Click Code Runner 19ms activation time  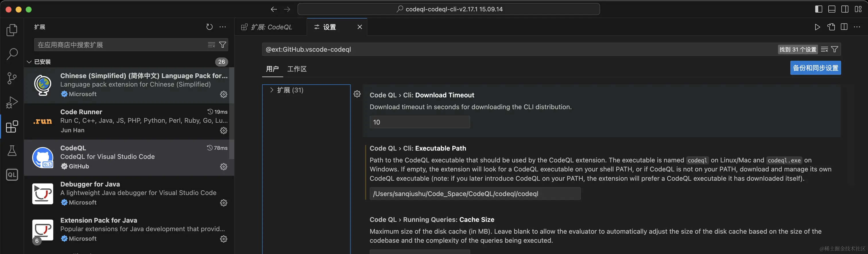(217, 112)
